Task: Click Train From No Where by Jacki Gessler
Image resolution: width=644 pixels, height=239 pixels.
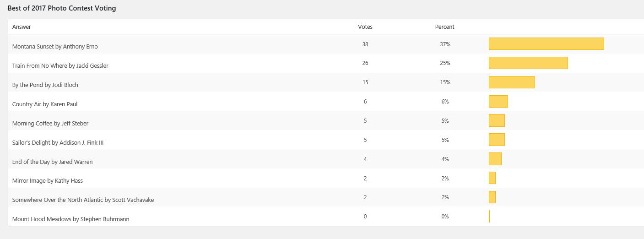Action: click(60, 66)
